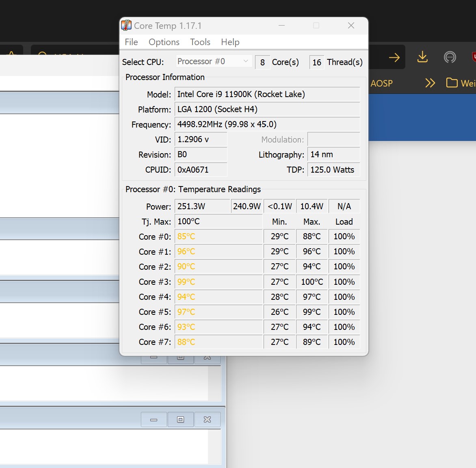Expand the Processor #0 dropdown
Image resolution: width=476 pixels, height=468 pixels.
[x=214, y=61]
